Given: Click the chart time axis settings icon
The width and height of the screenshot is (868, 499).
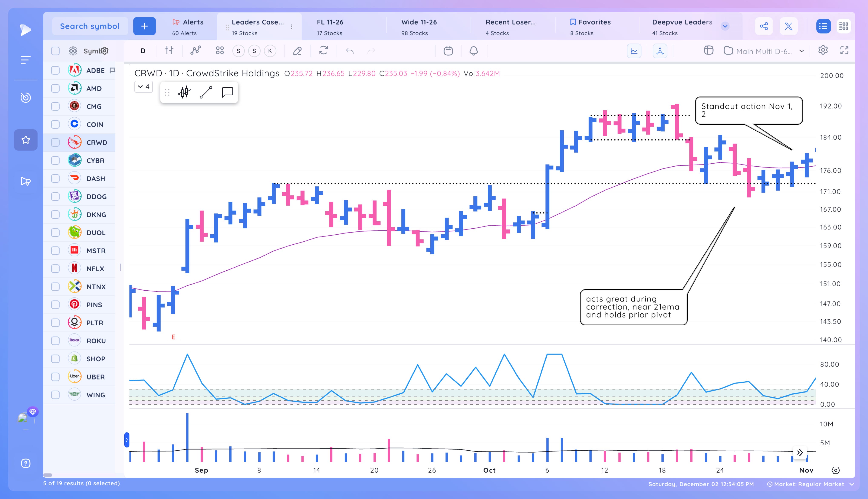Looking at the screenshot, I should [836, 470].
